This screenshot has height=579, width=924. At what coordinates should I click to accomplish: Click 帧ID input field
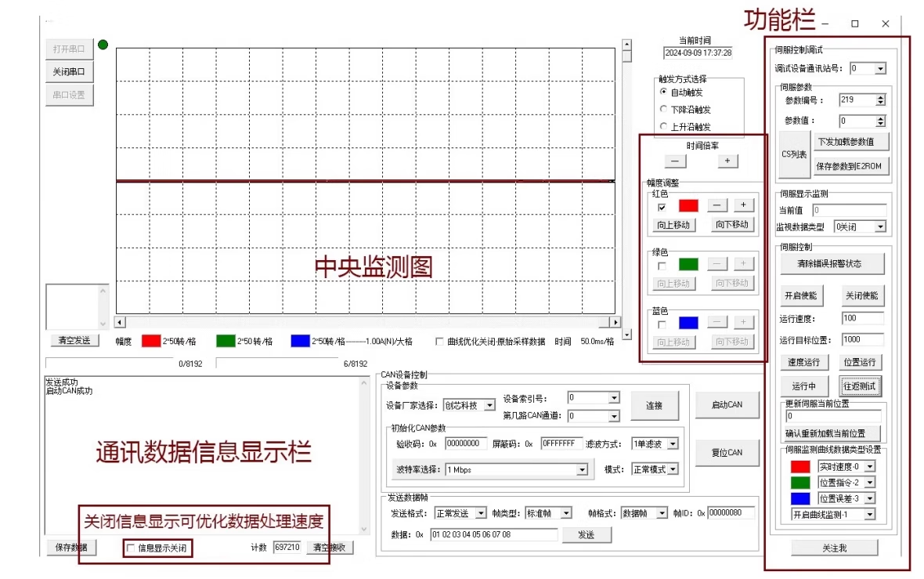click(x=731, y=513)
